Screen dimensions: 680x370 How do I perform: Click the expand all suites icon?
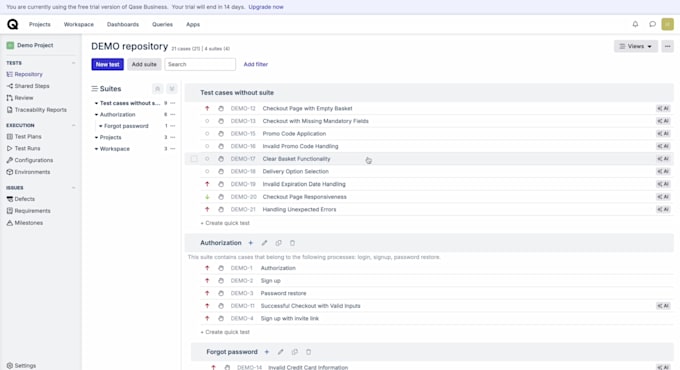(172, 88)
